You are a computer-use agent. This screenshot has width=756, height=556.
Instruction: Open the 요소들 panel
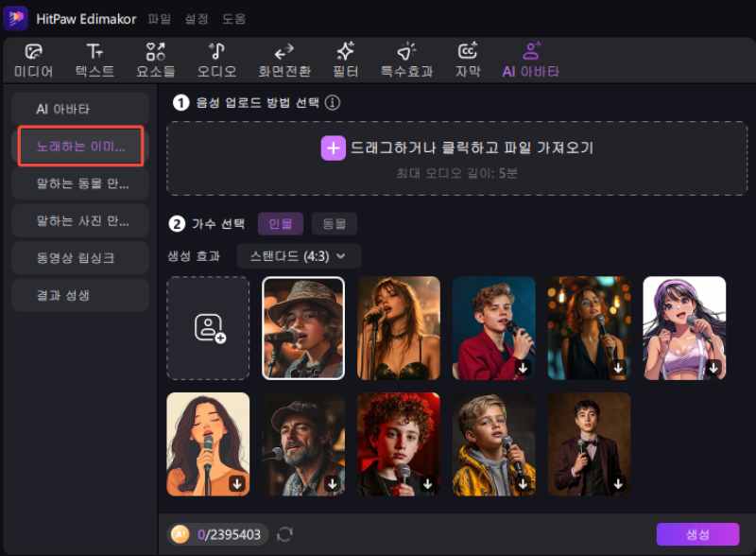click(x=156, y=59)
